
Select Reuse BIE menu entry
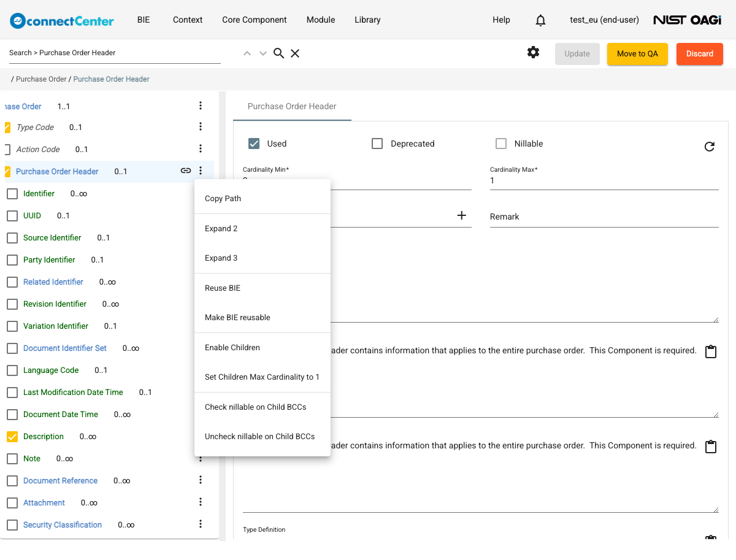click(263, 288)
